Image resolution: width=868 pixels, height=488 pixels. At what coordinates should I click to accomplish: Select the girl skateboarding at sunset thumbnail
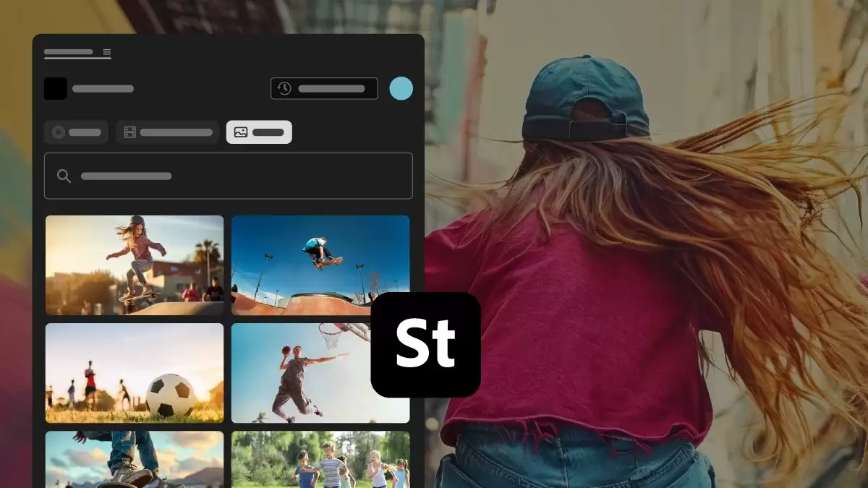coord(135,265)
